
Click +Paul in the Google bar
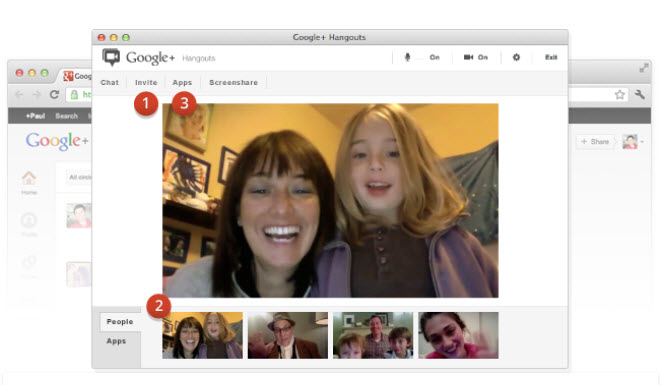coord(35,116)
